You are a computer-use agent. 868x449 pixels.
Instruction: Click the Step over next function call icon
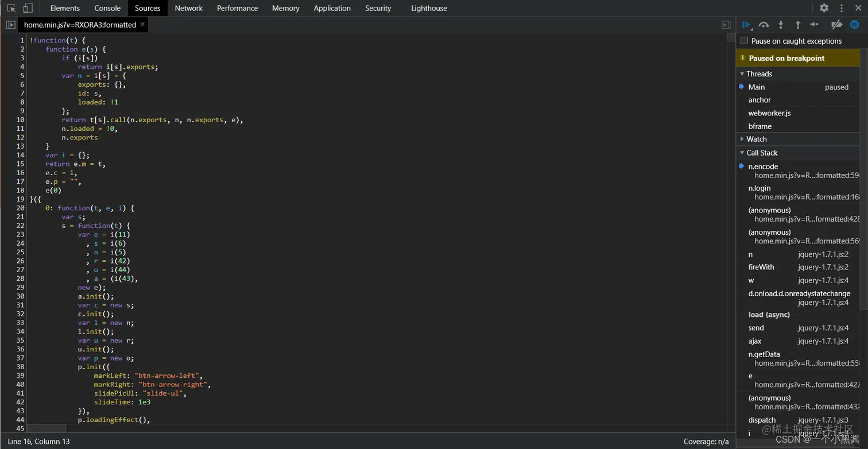click(x=764, y=25)
